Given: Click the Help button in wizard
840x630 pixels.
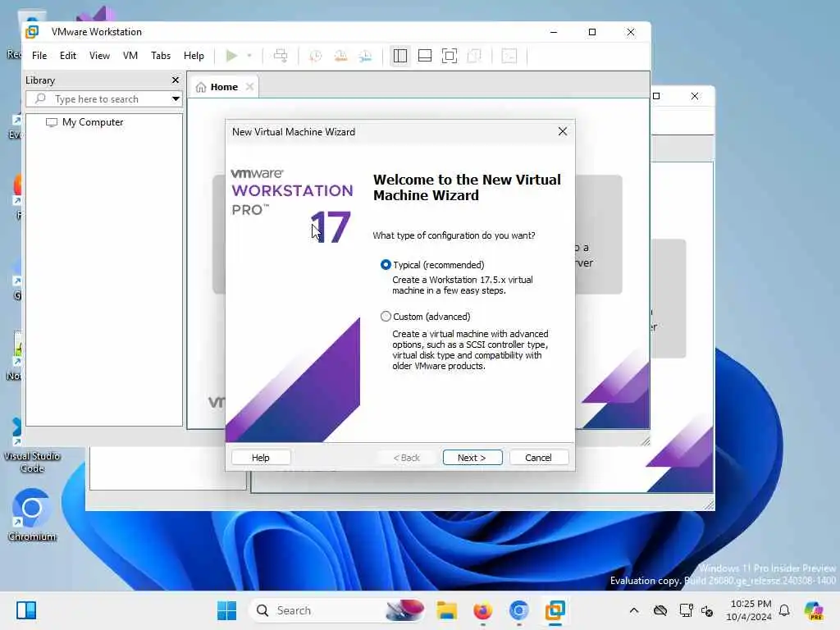Looking at the screenshot, I should (x=261, y=458).
